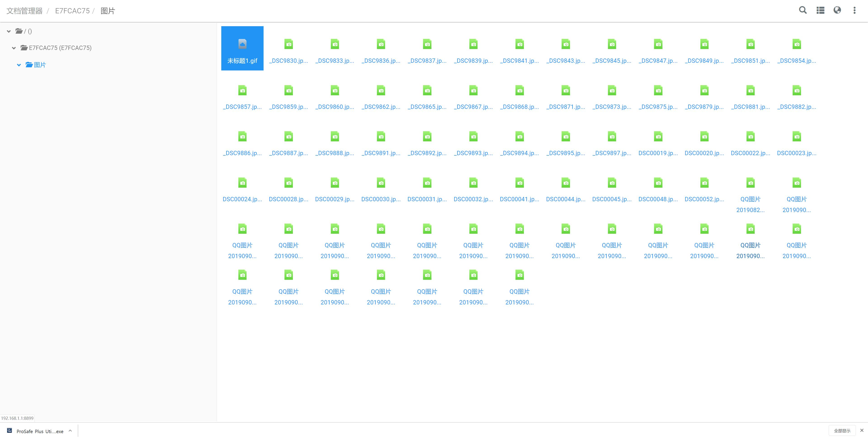This screenshot has width=868, height=439.
Task: Click the _DSC9830.jpg image icon
Action: pos(288,44)
